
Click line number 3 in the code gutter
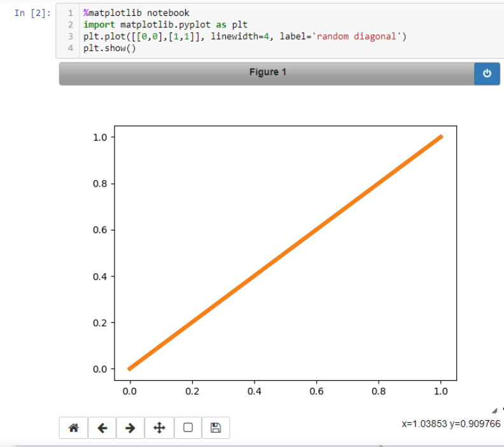tap(71, 36)
